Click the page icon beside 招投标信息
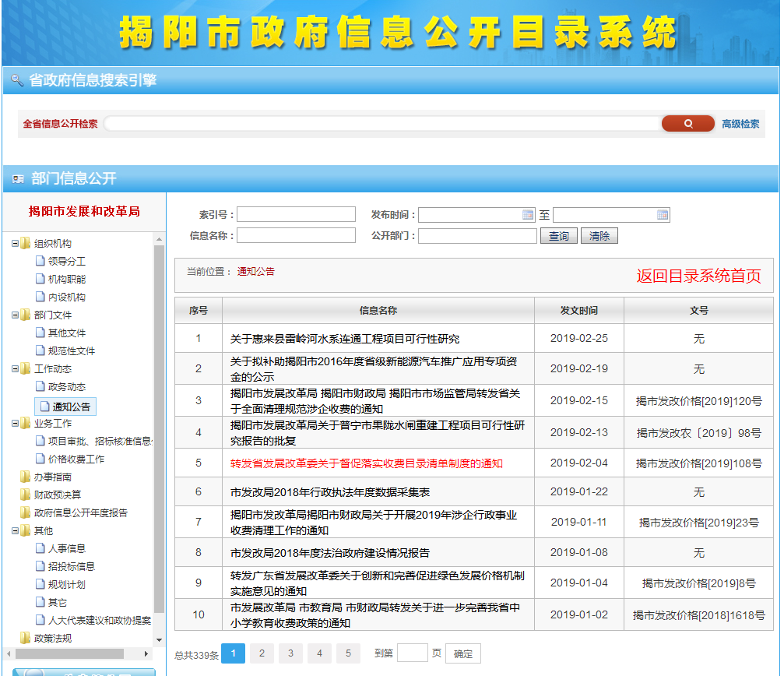 pyautogui.click(x=40, y=566)
